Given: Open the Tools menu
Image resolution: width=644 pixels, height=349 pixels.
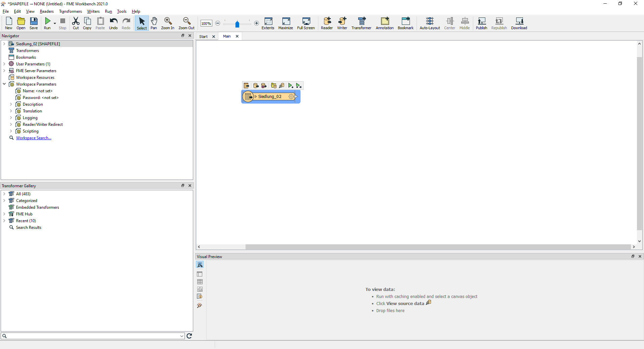Looking at the screenshot, I should point(122,11).
